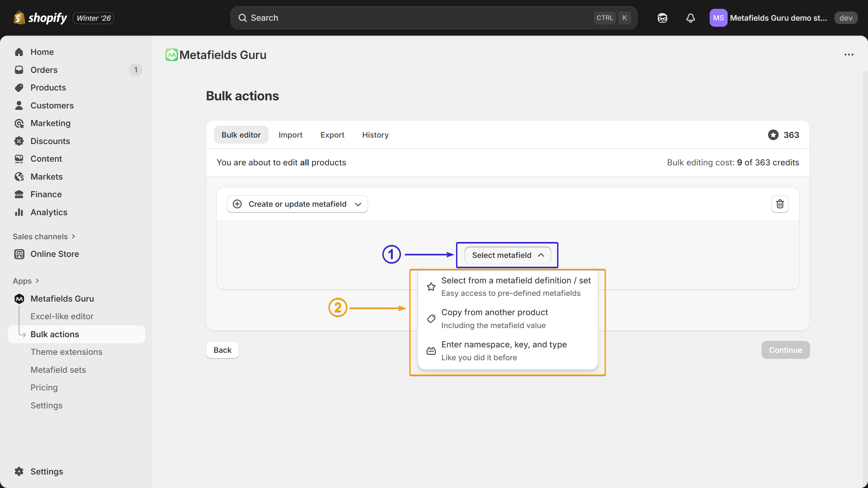Switch to the Import tab

[290, 135]
